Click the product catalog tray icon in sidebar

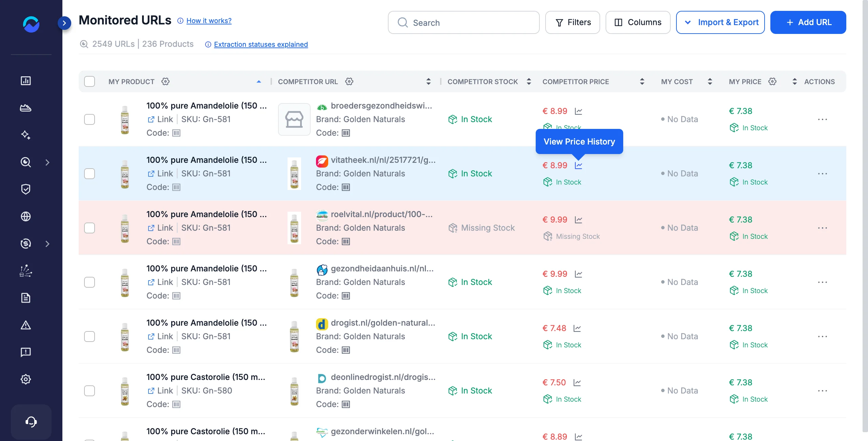pos(26,108)
